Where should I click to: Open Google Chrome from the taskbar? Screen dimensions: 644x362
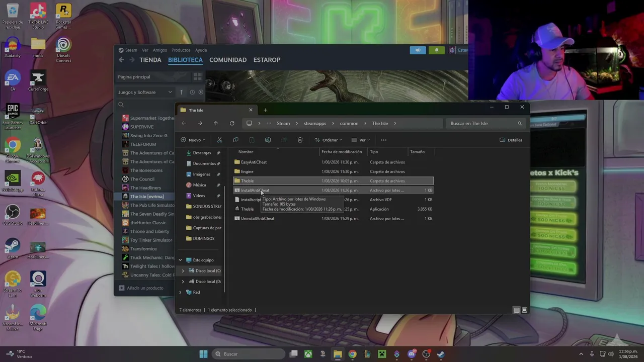coord(352,354)
